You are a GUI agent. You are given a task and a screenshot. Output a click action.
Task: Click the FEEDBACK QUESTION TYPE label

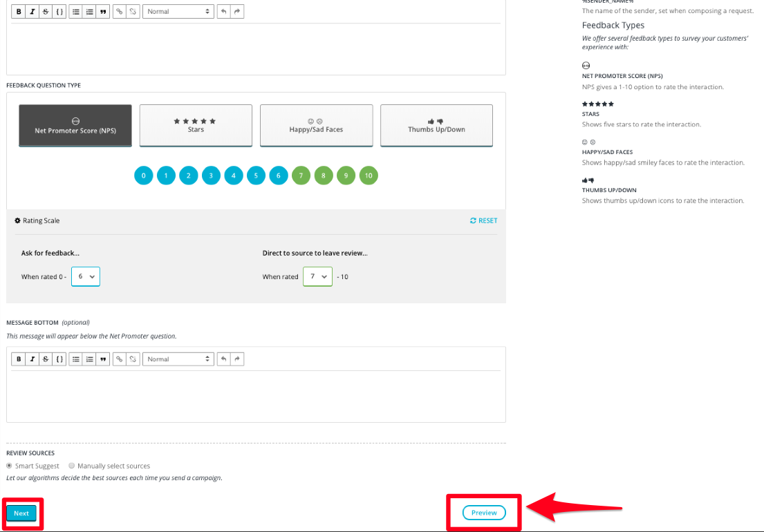tap(44, 85)
